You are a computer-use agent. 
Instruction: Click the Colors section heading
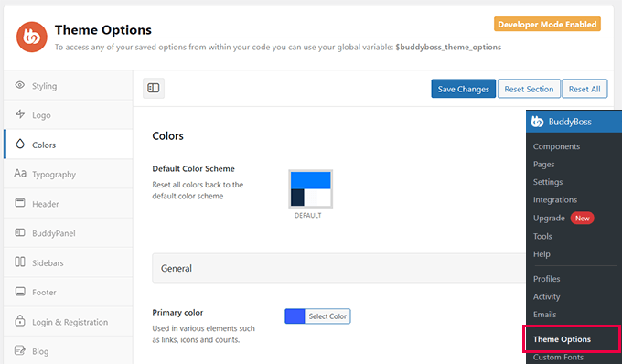tap(167, 136)
